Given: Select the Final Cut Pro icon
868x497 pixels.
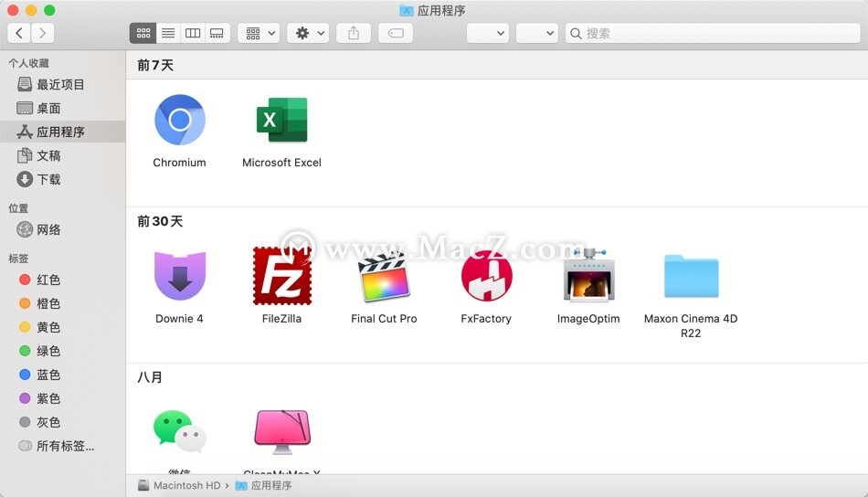Looking at the screenshot, I should click(384, 276).
